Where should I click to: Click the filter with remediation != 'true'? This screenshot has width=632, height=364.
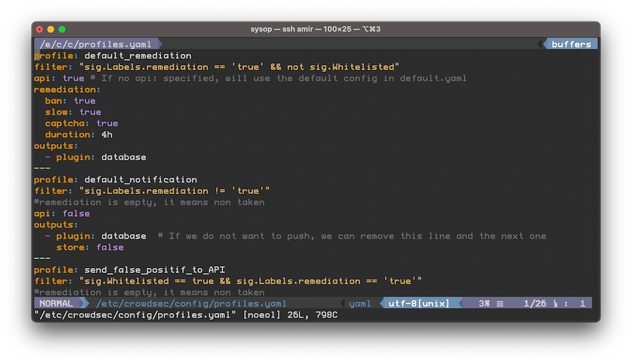click(174, 191)
